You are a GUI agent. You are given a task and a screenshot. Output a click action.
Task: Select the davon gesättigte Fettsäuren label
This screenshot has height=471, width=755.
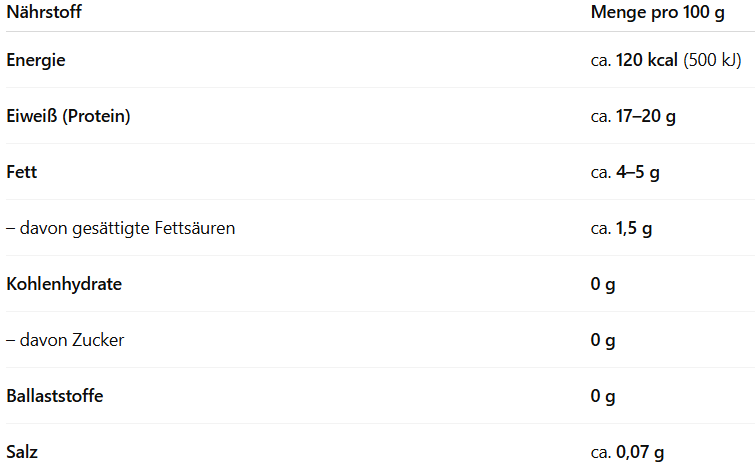point(120,228)
